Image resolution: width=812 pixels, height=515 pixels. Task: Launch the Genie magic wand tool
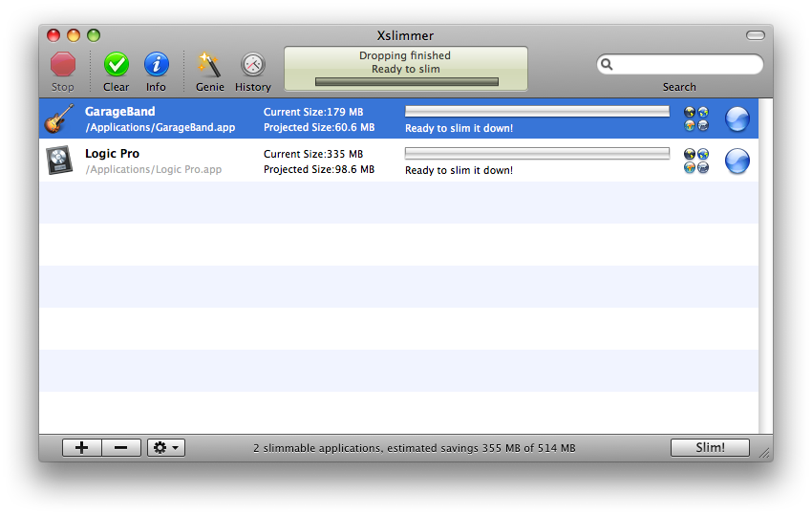point(210,65)
